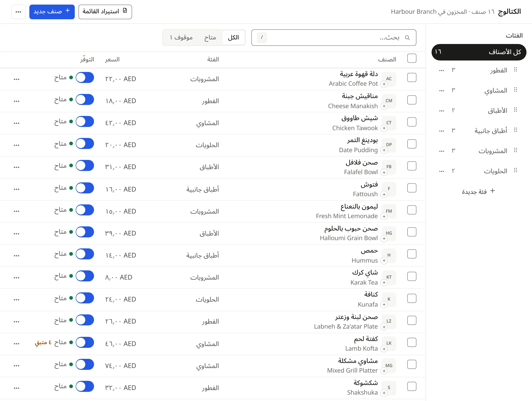Grab the drag handle for الفطور category
Viewport: 532px width, 401px height.
pos(515,70)
